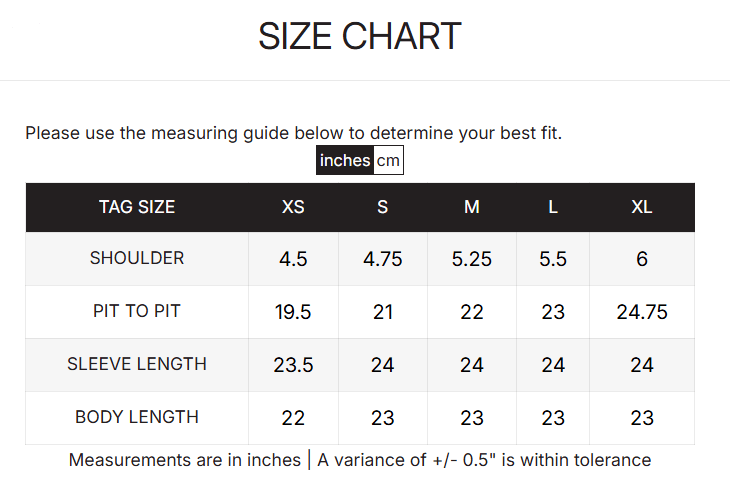Select the PIT TO PIT row label
Image resolution: width=730 pixels, height=500 pixels.
[137, 311]
